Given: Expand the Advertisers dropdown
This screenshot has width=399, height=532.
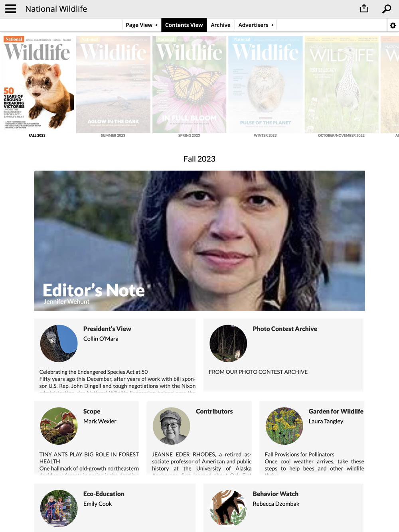Looking at the screenshot, I should [x=256, y=25].
